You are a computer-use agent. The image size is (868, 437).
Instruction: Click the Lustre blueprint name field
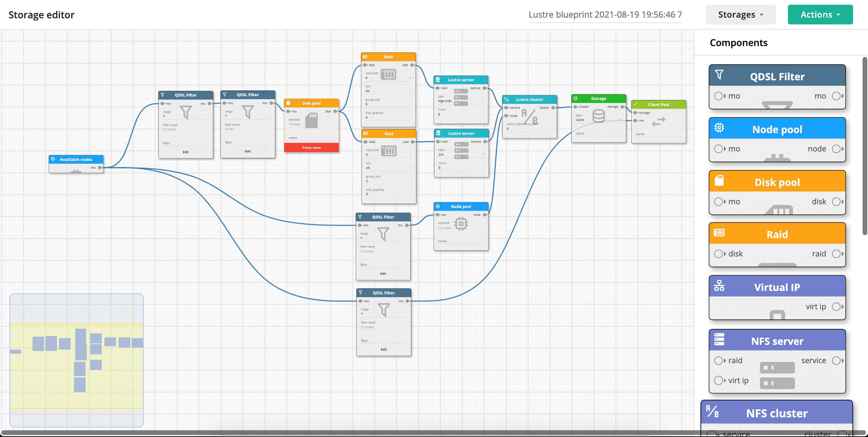pyautogui.click(x=605, y=15)
